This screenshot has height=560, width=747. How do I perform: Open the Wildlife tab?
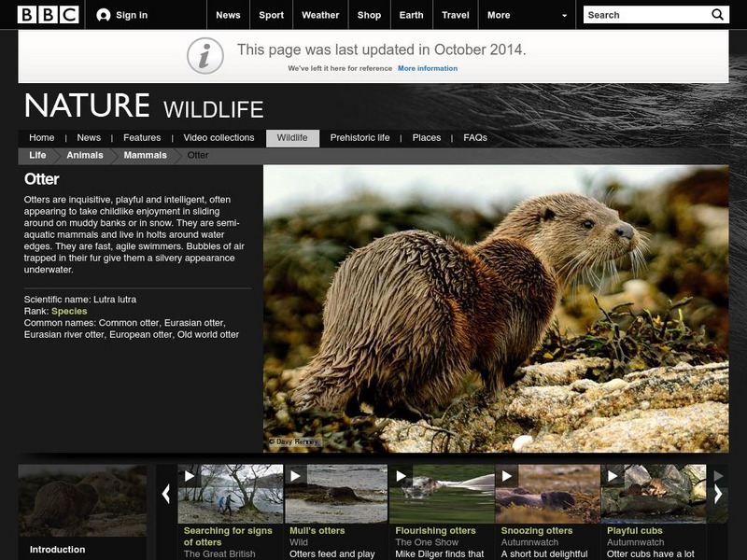click(x=292, y=138)
